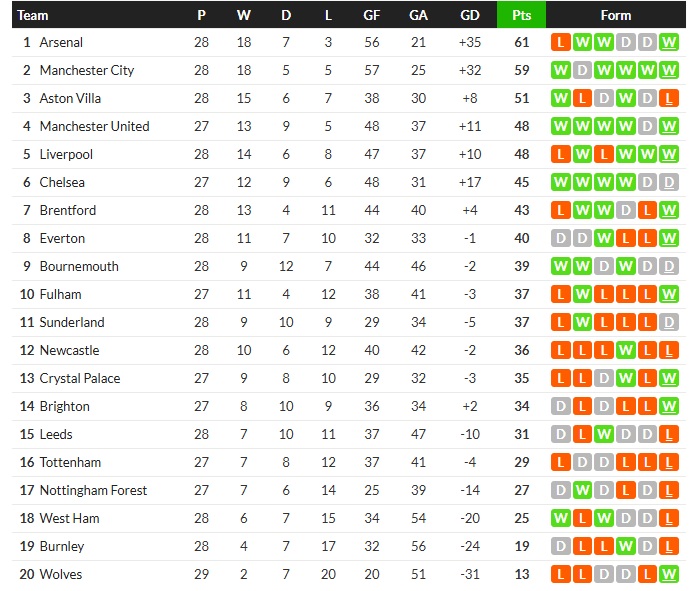Click the GF column header
695x591 pixels.
coord(372,15)
